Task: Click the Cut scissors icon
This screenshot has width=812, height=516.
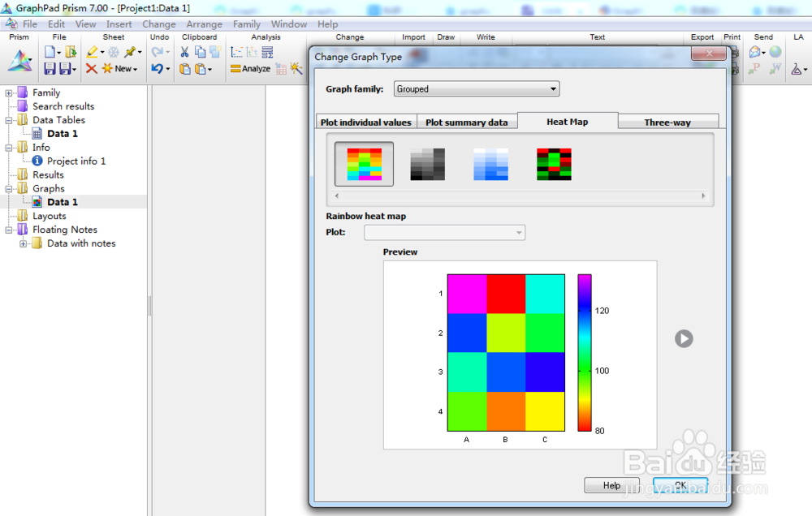Action: coord(184,52)
